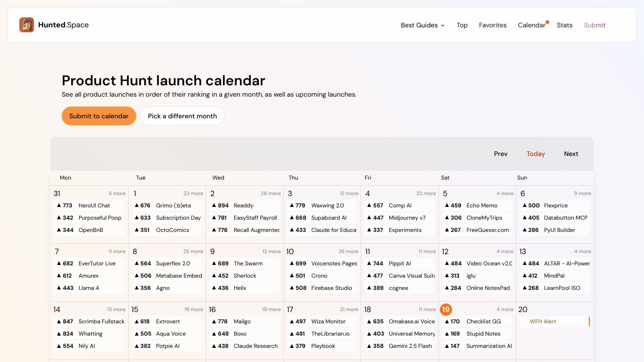The width and height of the screenshot is (644, 362).
Task: Click the Submit nav link
Action: (x=594, y=25)
